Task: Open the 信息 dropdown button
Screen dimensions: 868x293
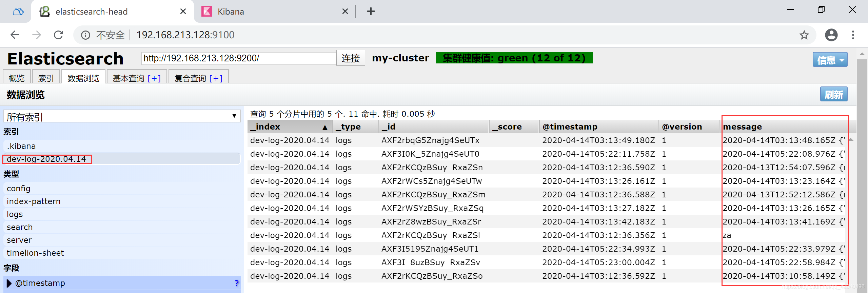Action: point(830,60)
